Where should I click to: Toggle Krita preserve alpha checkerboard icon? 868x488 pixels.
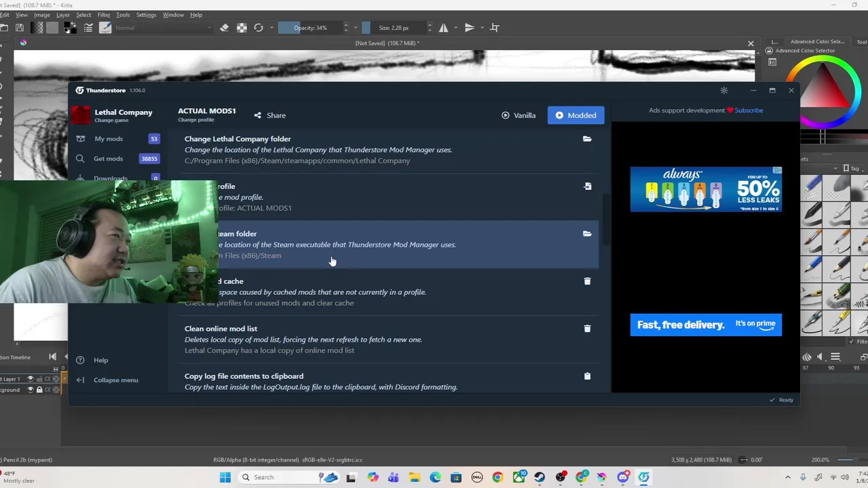tap(241, 28)
